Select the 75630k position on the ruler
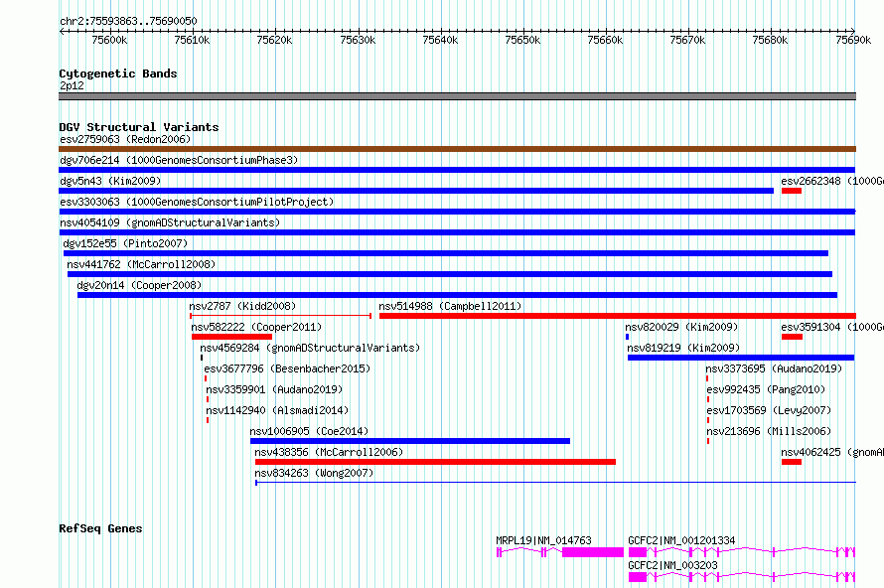The width and height of the screenshot is (884, 588). pyautogui.click(x=358, y=40)
